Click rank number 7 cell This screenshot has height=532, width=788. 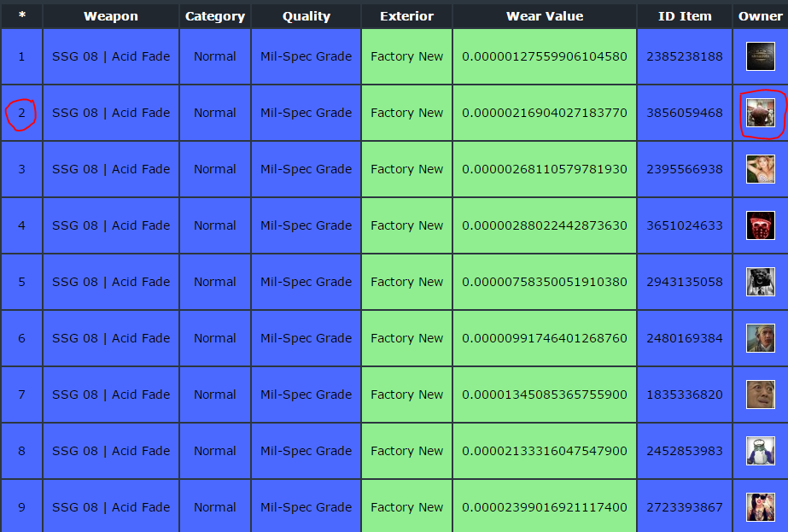(x=21, y=395)
